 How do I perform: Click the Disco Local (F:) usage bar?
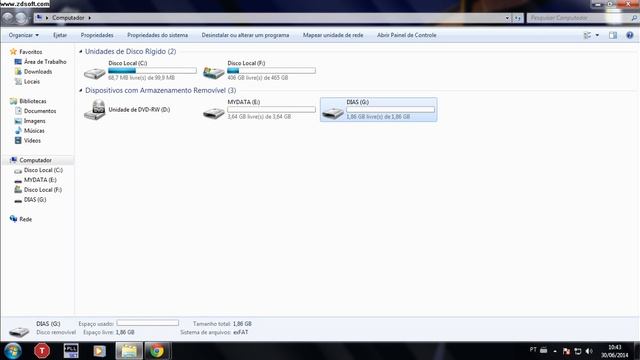point(271,71)
